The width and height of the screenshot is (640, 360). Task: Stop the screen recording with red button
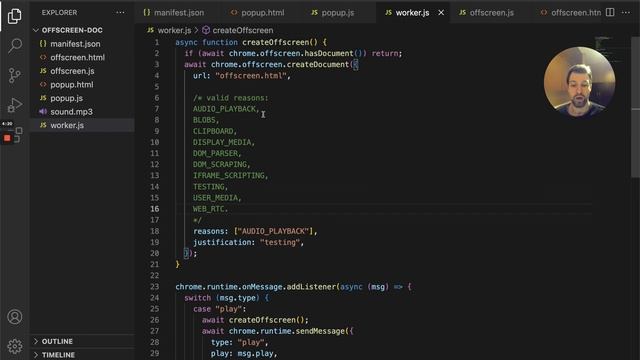point(7,138)
